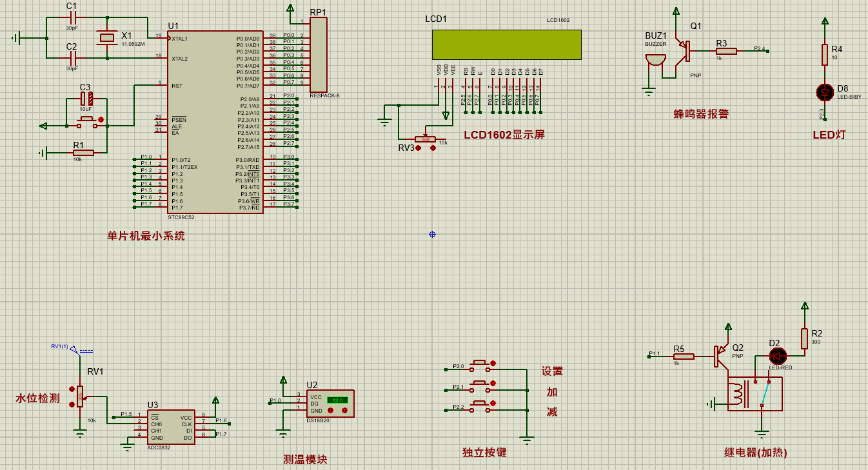Image resolution: width=868 pixels, height=470 pixels.
Task: Toggle the latch dot on 减 pushbutton
Action: [x=493, y=404]
